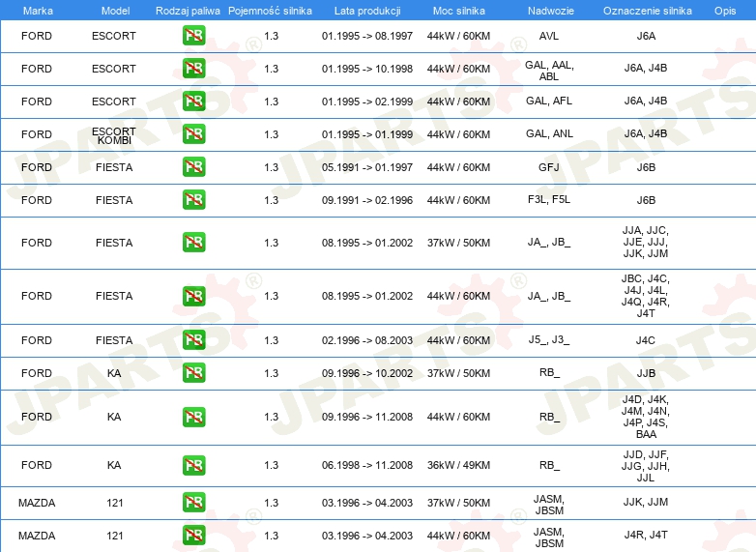This screenshot has width=756, height=552.
Task: Select the body codes GAL, AFL
Action: pos(549,101)
